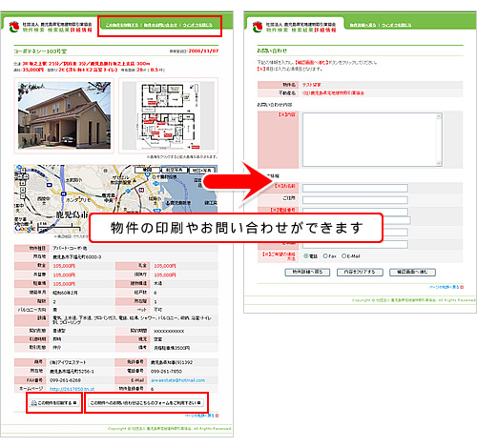Click the property inquiry form button at the bottom

pyautogui.click(x=146, y=403)
